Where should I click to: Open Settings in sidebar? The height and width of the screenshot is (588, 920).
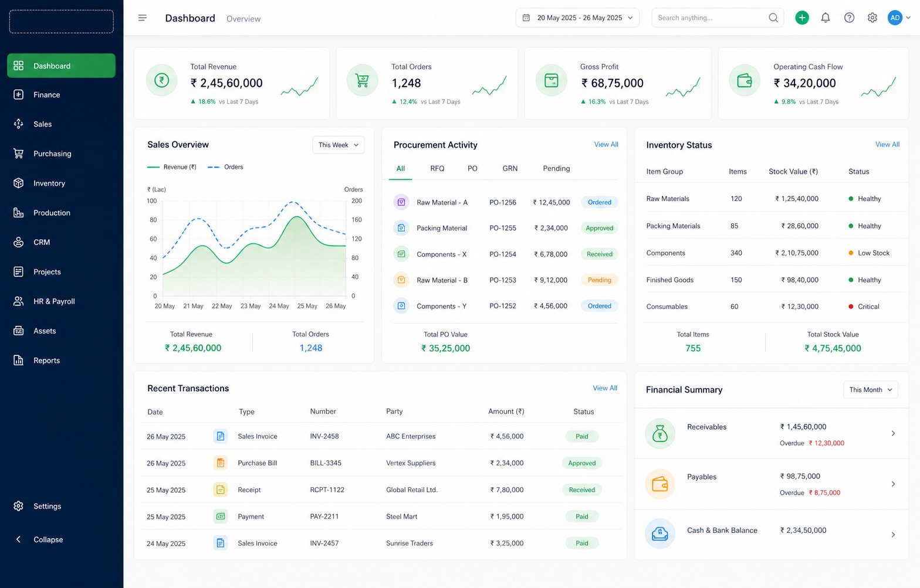(61, 506)
